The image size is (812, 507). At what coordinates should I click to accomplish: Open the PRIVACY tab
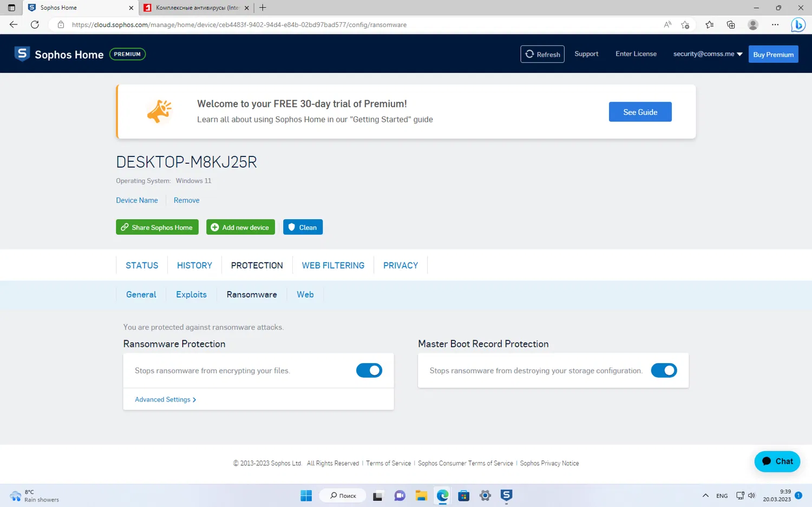[x=401, y=266]
